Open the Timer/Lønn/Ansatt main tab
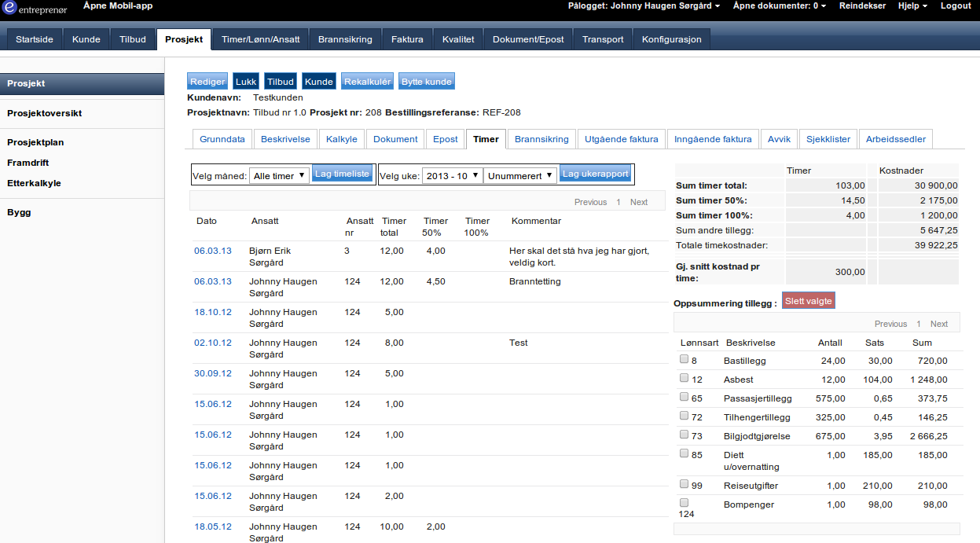The width and height of the screenshot is (980, 543). tap(261, 39)
